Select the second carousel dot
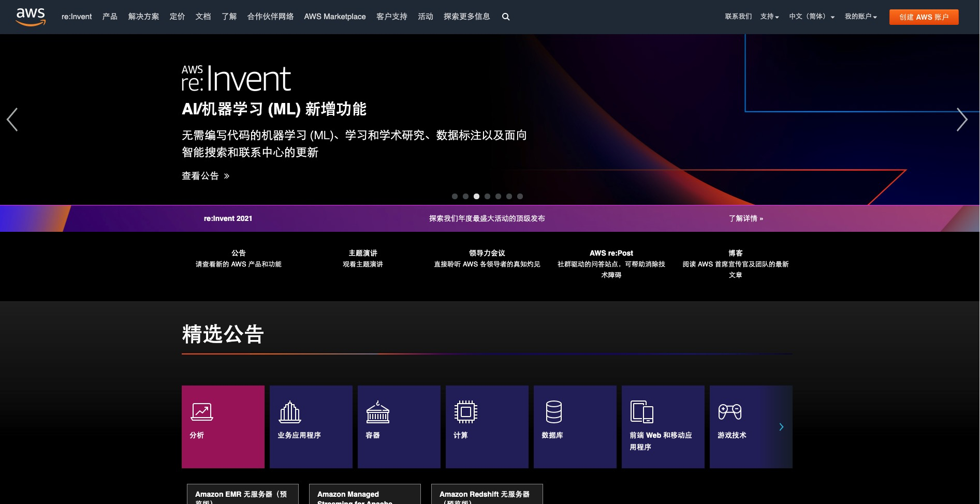Screen dimensions: 980x504 [465, 196]
